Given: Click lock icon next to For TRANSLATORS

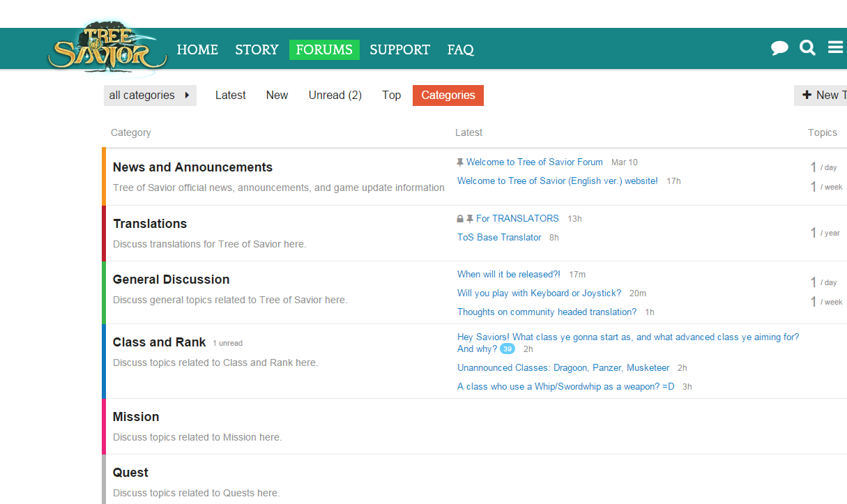Looking at the screenshot, I should [460, 219].
